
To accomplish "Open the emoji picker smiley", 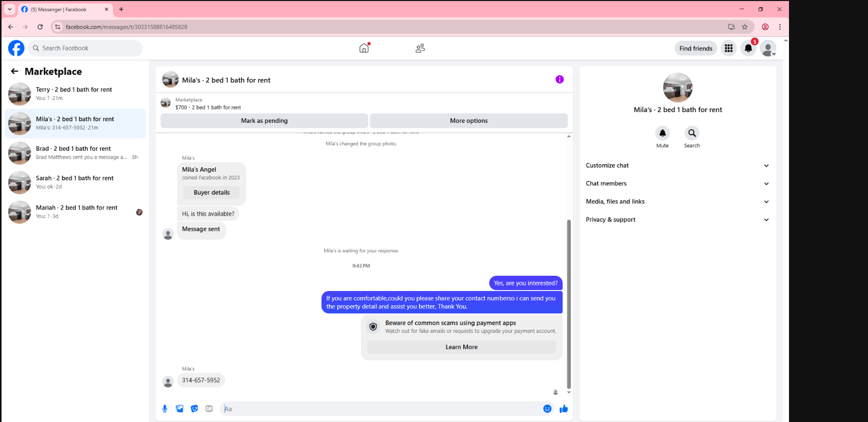I will tap(547, 409).
